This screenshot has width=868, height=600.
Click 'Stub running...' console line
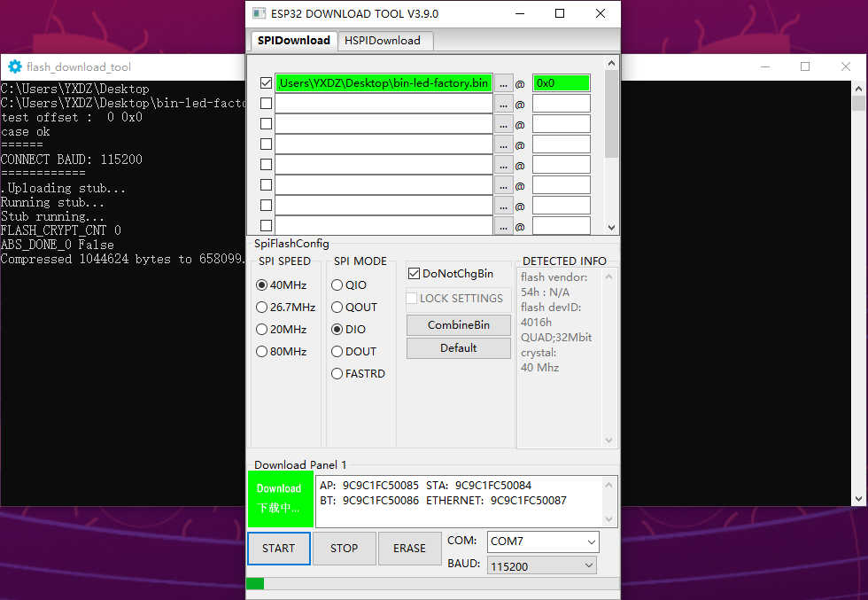click(x=52, y=216)
